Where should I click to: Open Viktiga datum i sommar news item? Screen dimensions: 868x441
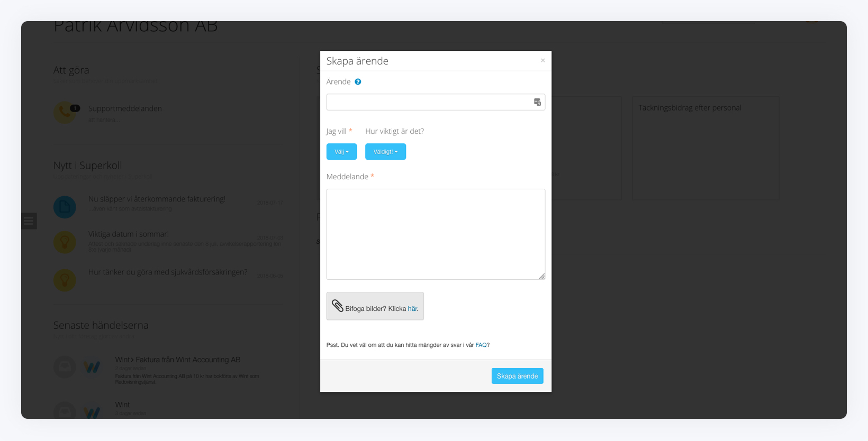click(129, 234)
